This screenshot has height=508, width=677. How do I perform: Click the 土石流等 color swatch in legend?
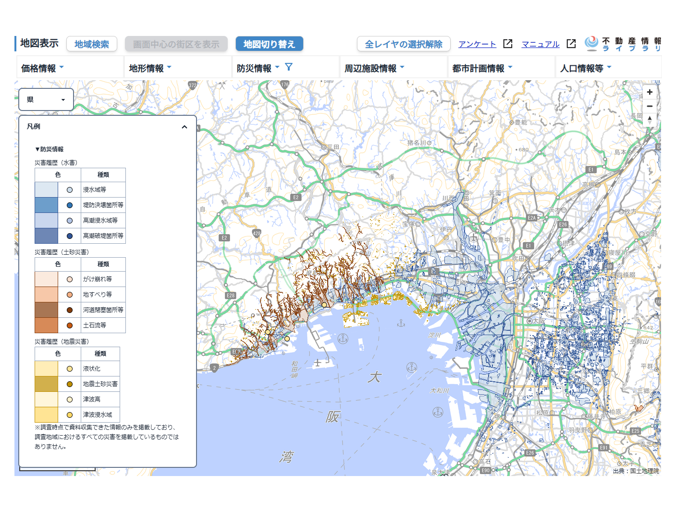pyautogui.click(x=47, y=325)
